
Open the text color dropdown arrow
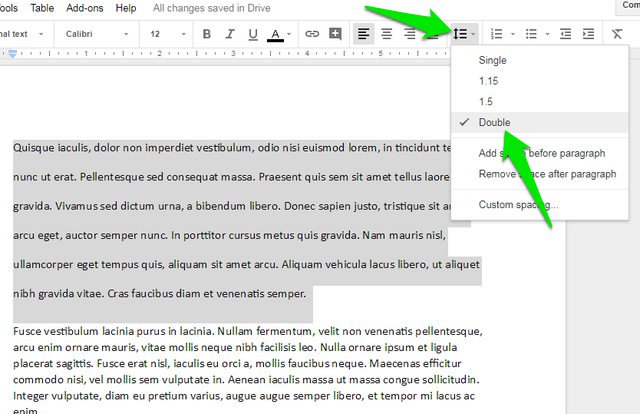point(289,34)
